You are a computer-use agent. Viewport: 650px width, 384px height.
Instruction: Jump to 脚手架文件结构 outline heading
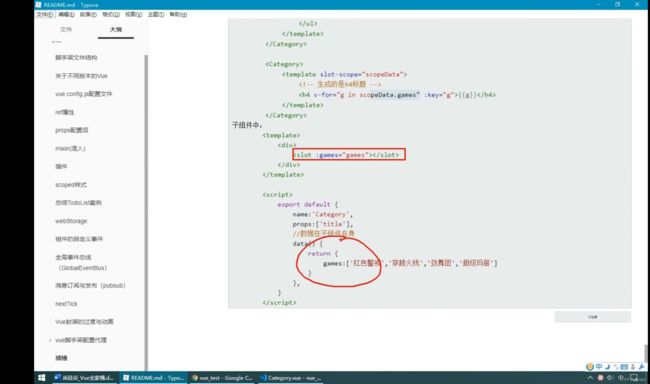pyautogui.click(x=76, y=58)
